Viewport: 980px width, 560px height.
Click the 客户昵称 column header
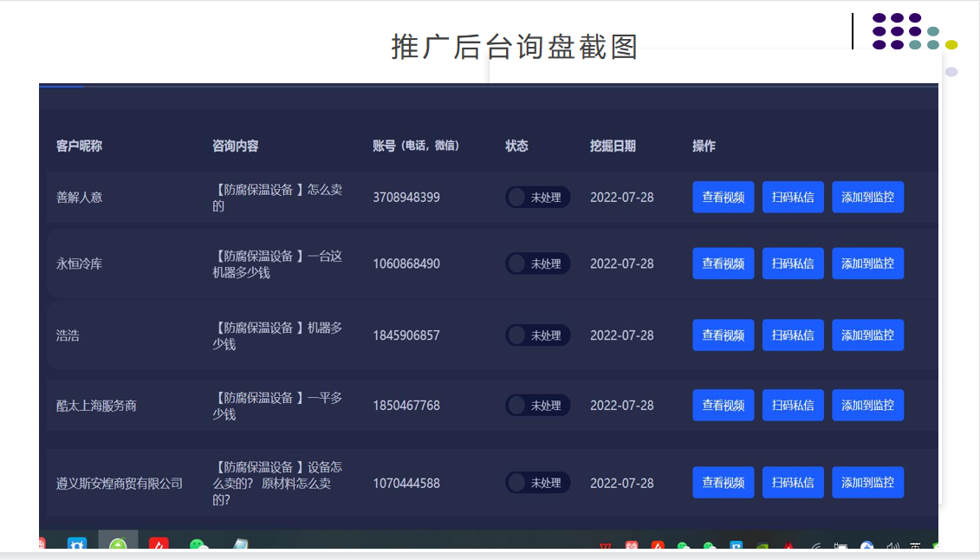(79, 147)
